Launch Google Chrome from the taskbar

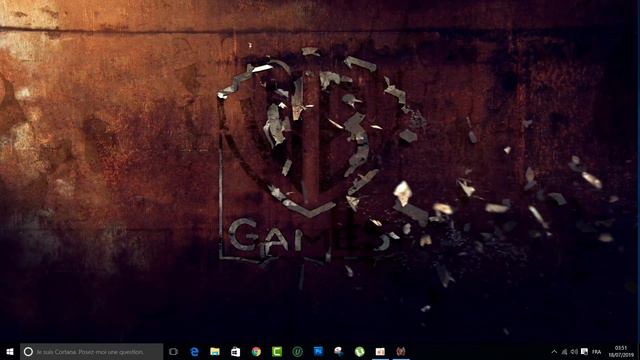(x=256, y=351)
